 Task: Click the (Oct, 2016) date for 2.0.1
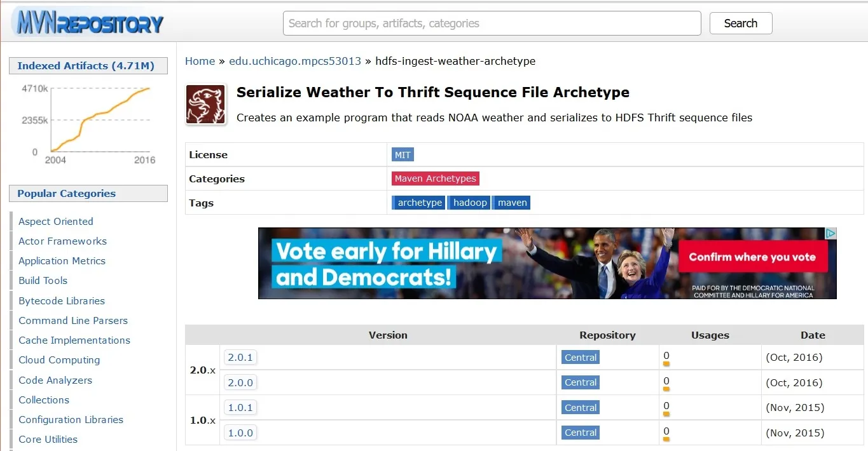coord(795,357)
